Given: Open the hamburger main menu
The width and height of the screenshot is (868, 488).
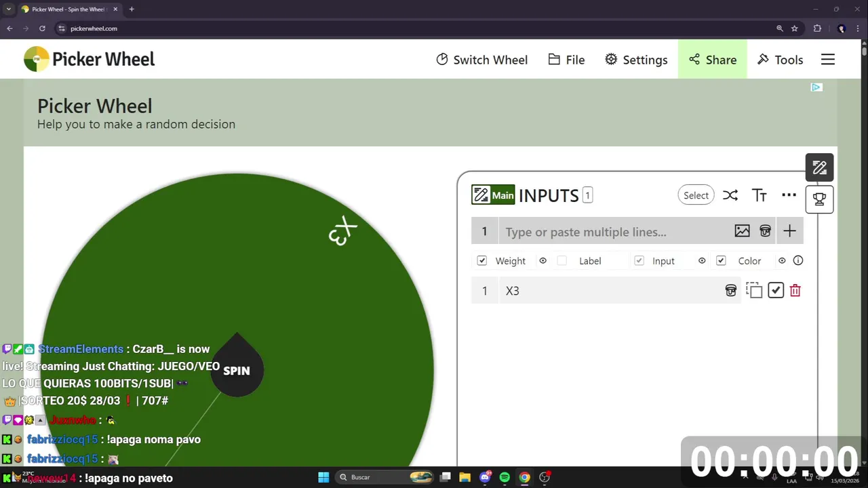Looking at the screenshot, I should click(828, 60).
